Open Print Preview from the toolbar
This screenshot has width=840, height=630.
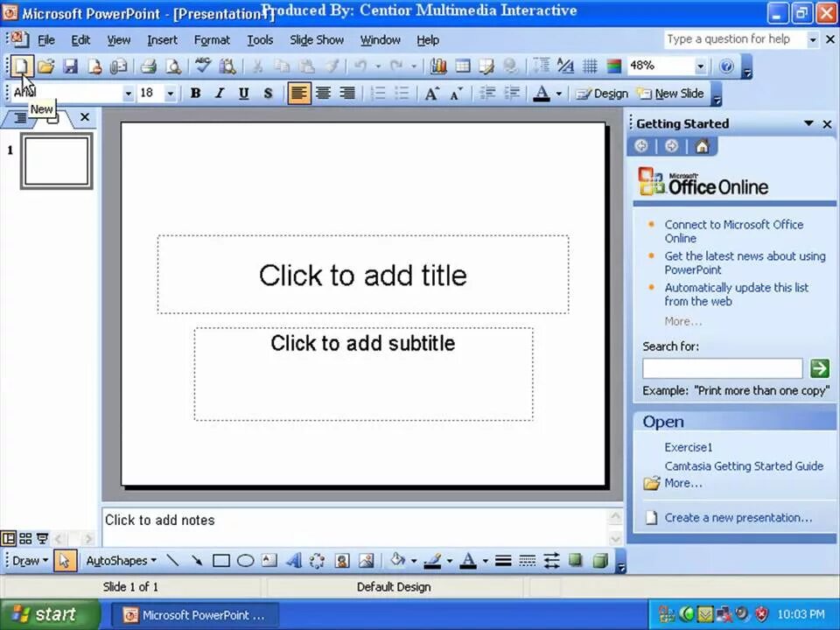click(x=173, y=66)
